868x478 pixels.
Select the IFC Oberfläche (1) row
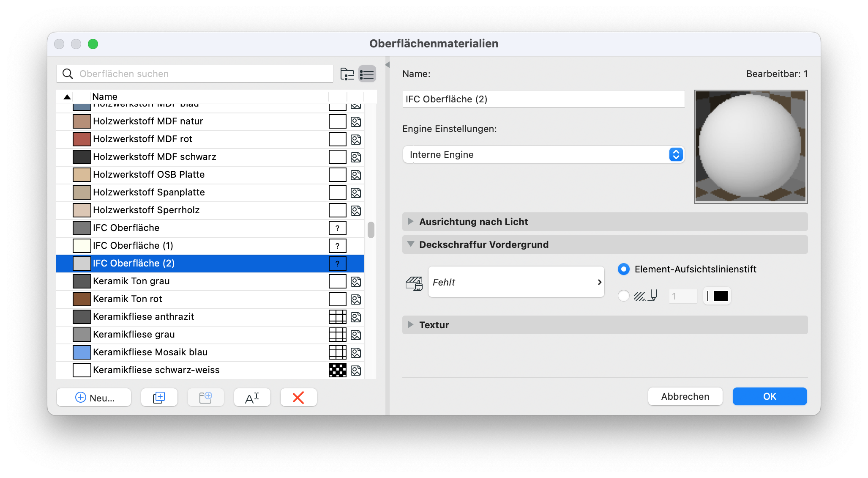tap(210, 246)
